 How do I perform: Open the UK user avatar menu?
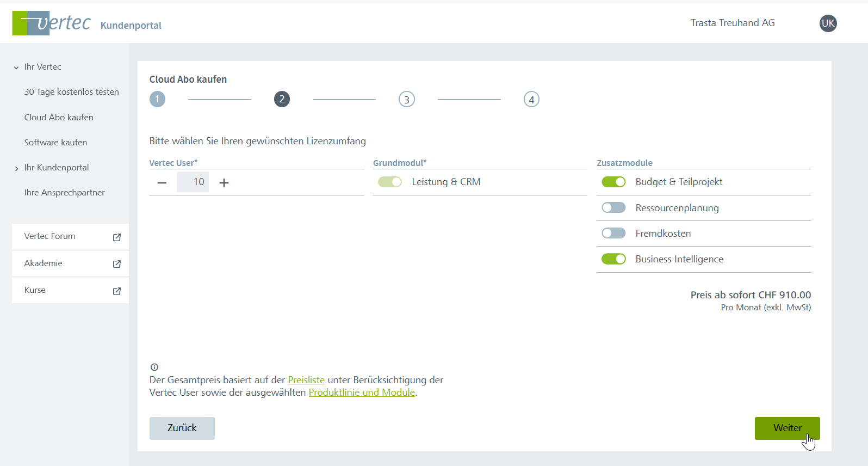tap(828, 23)
